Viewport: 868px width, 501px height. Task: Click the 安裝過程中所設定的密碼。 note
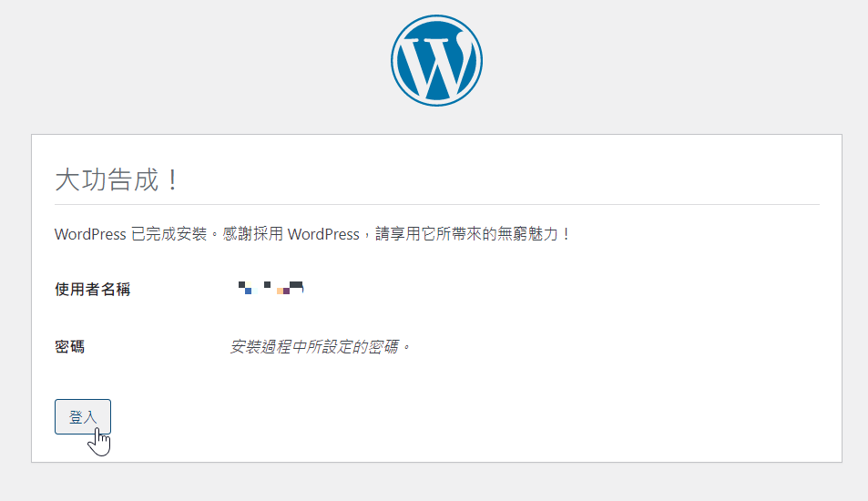point(320,346)
